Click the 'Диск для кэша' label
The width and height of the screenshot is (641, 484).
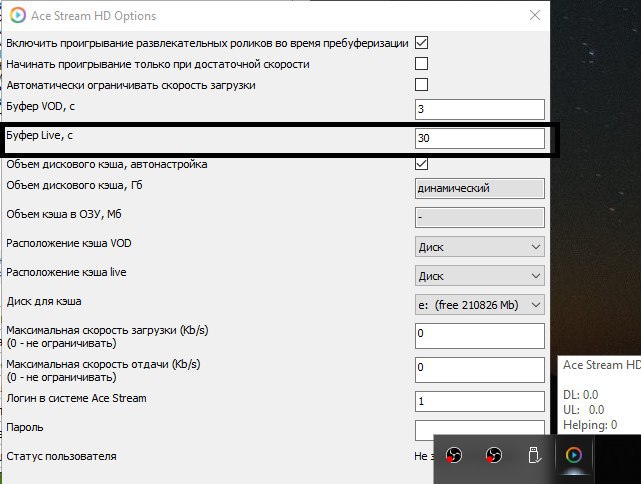click(x=44, y=301)
